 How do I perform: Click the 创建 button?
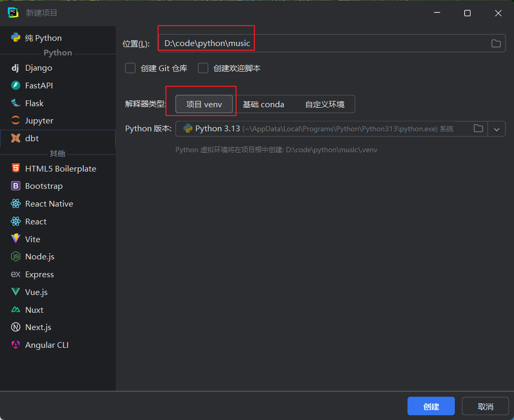[x=431, y=406]
